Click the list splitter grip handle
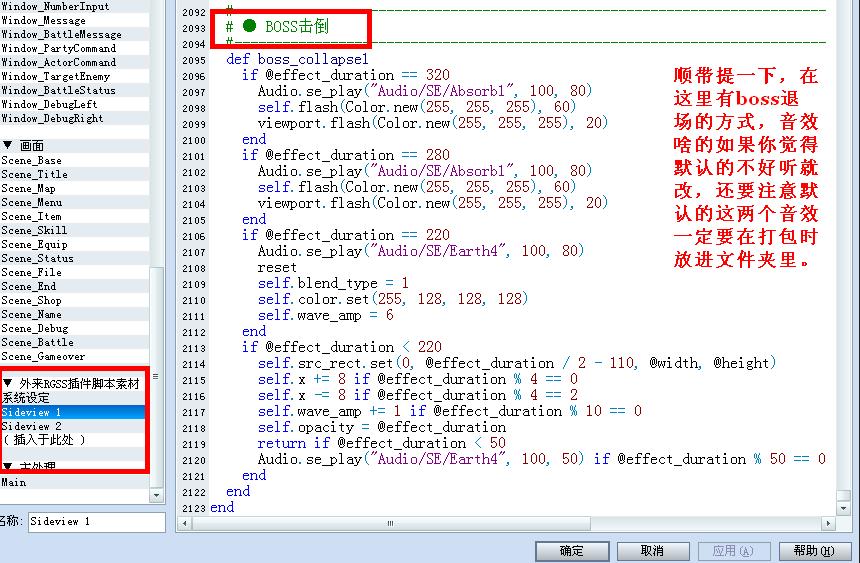Viewport: 860px width, 563px height. pyautogui.click(x=156, y=376)
